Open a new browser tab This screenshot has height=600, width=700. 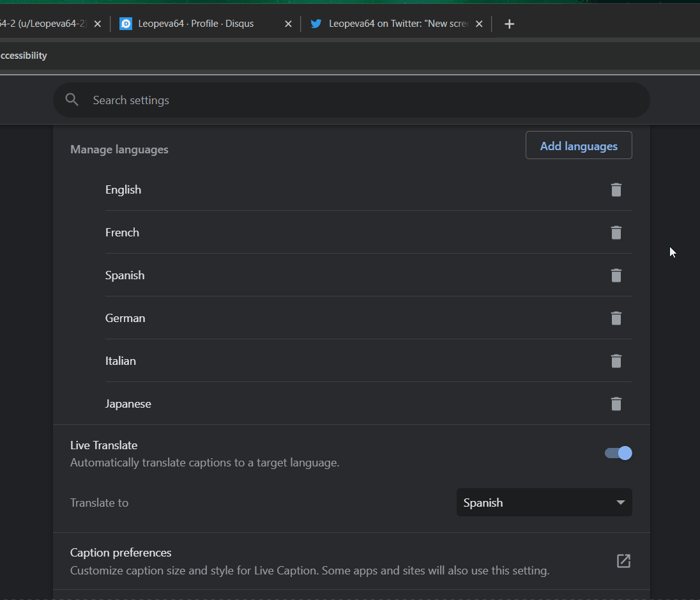click(509, 24)
